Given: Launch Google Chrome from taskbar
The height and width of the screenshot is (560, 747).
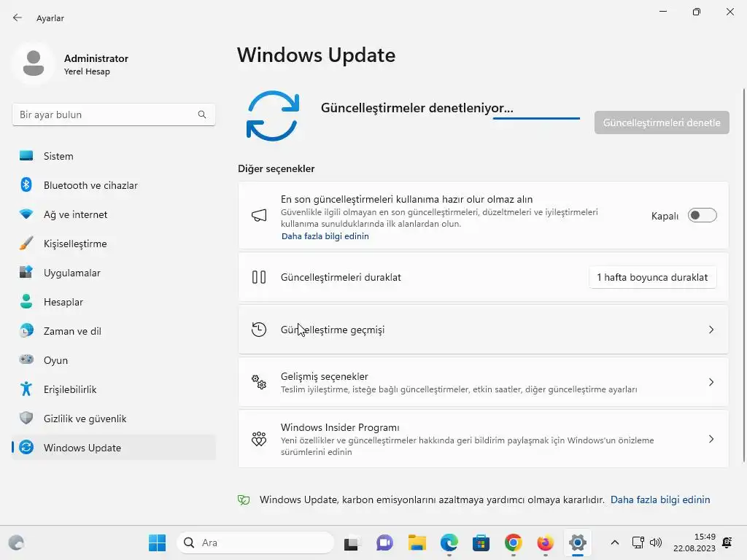Looking at the screenshot, I should pyautogui.click(x=513, y=542).
